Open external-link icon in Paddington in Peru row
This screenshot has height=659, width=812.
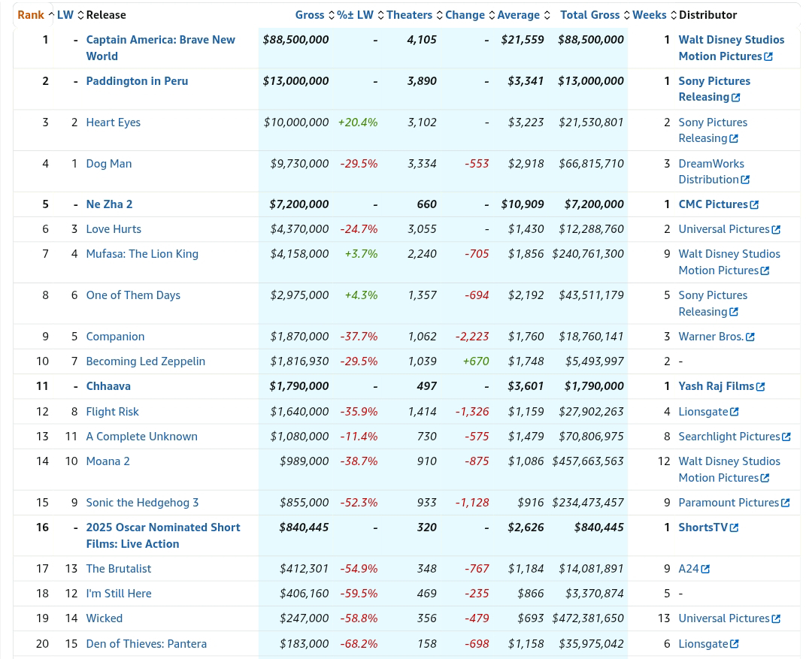(736, 98)
